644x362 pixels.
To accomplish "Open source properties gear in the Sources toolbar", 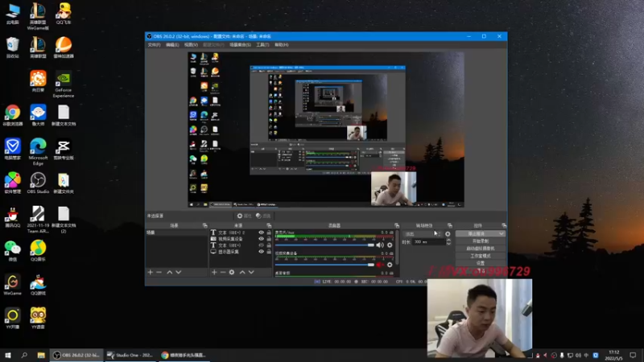I will 232,272.
